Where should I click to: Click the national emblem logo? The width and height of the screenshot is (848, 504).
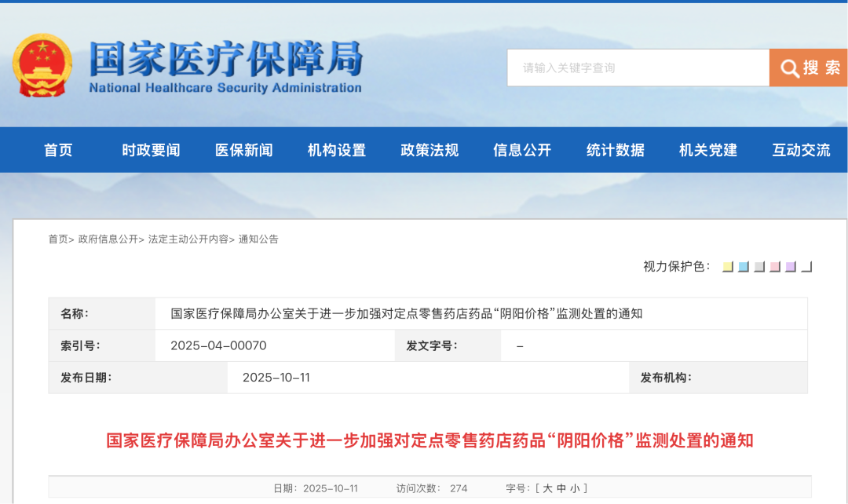pyautogui.click(x=42, y=65)
